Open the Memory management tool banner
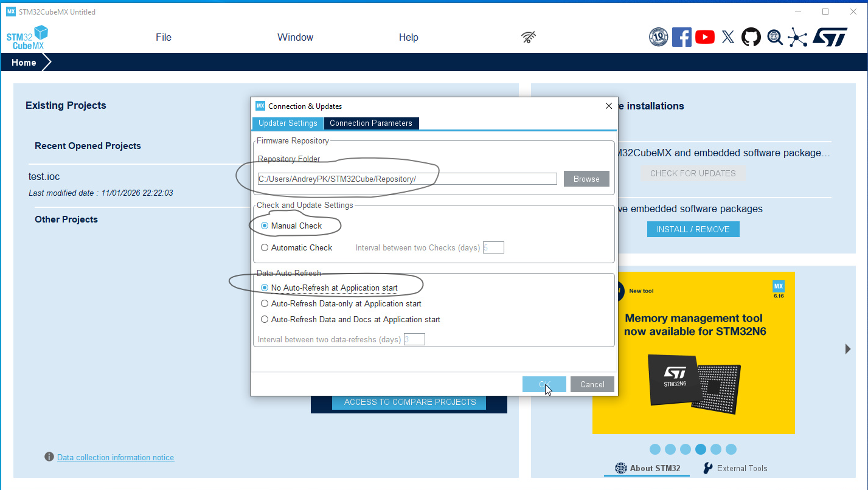Viewport: 868px width, 490px height. 693,353
